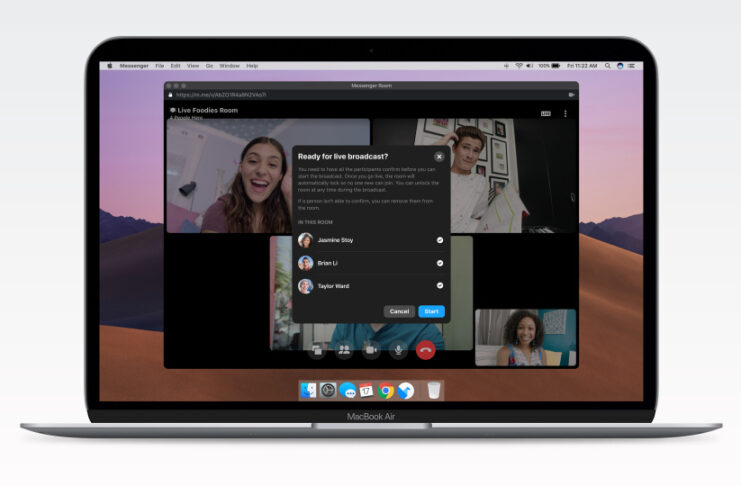Click the volume icon in the menu bar

(530, 66)
